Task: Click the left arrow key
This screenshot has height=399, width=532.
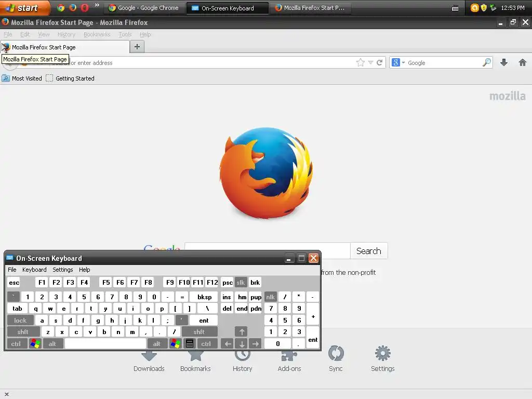Action: pos(228,344)
